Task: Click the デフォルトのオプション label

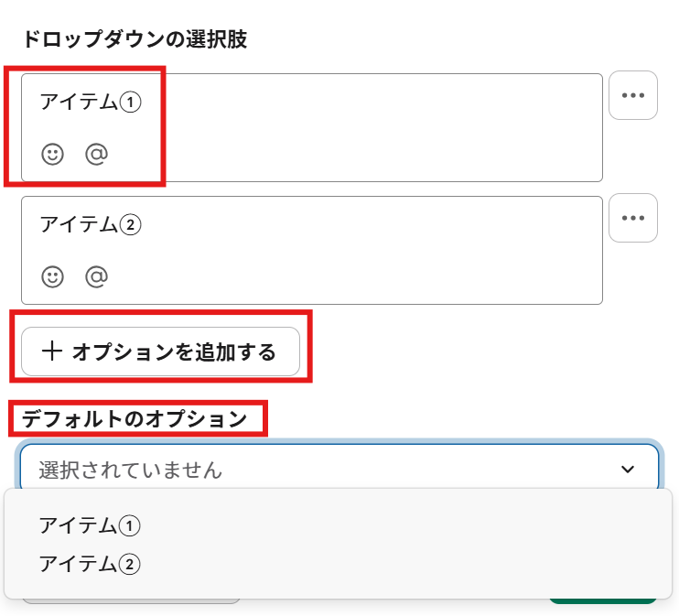Action: tap(135, 419)
